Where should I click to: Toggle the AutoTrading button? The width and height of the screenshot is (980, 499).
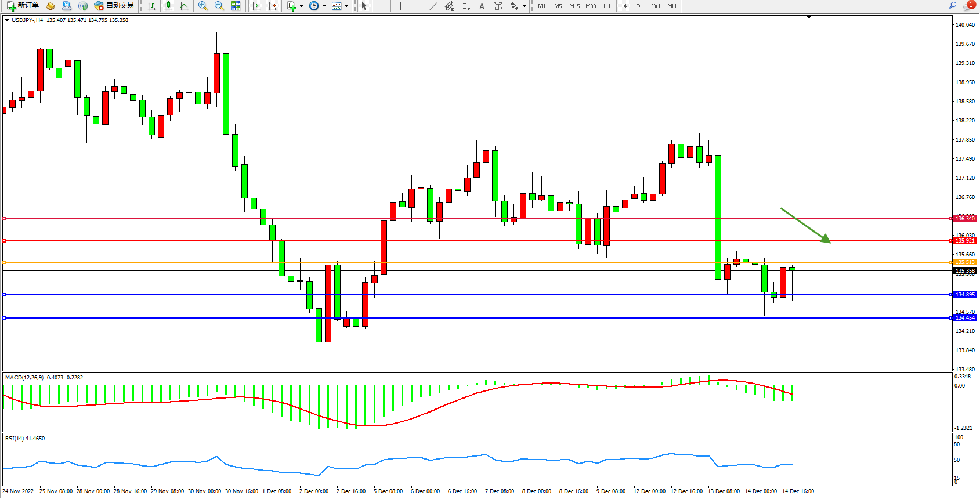click(114, 6)
